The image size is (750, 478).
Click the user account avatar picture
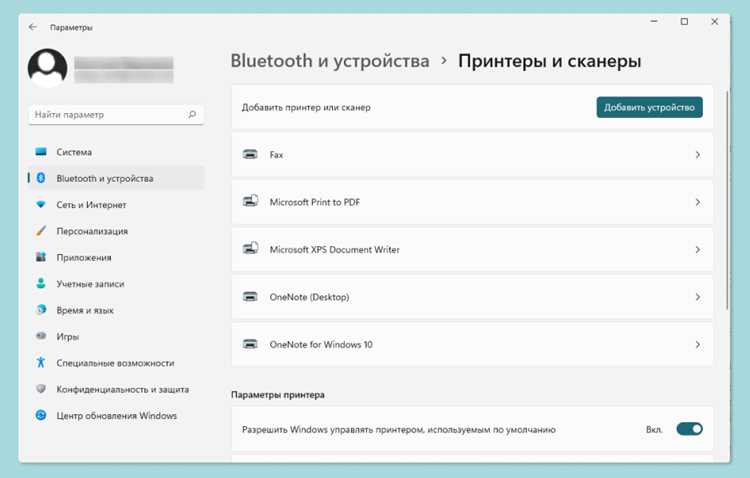pos(47,68)
